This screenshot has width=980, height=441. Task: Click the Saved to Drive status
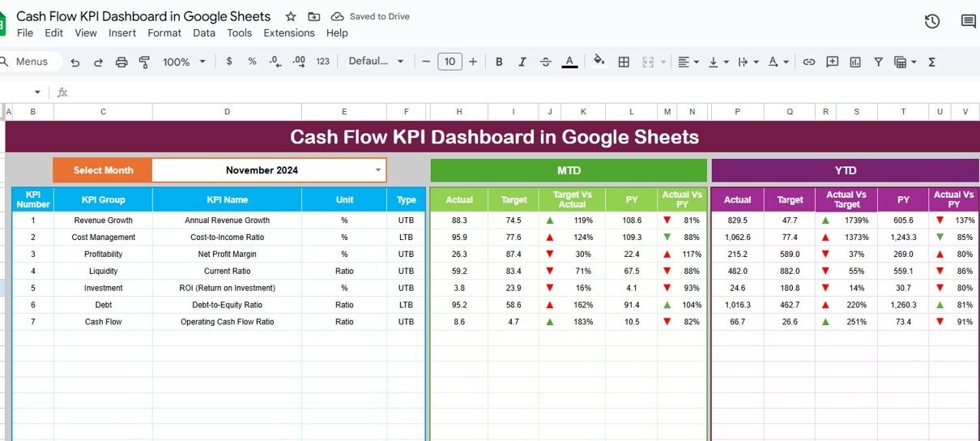(370, 16)
